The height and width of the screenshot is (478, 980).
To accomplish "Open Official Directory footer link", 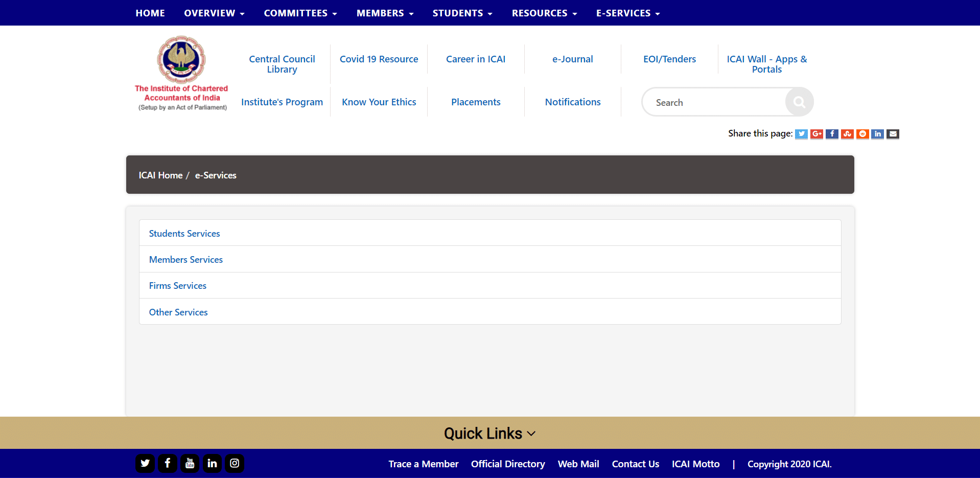I will [508, 464].
